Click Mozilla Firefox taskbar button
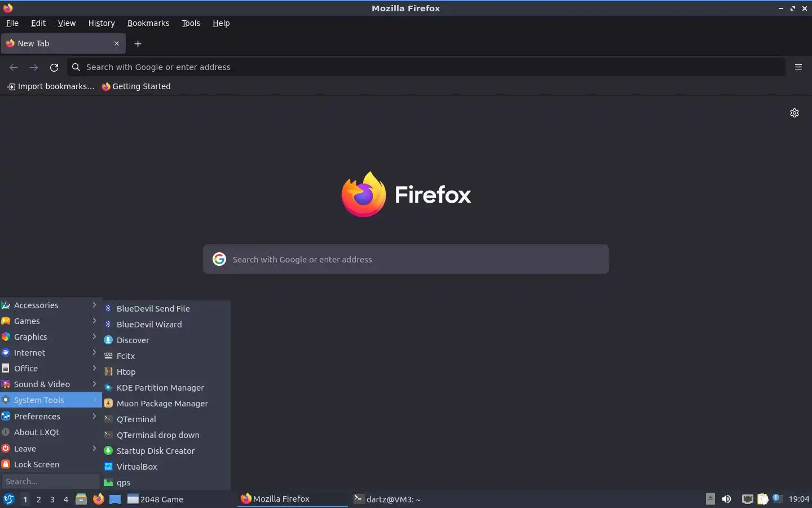 293,499
